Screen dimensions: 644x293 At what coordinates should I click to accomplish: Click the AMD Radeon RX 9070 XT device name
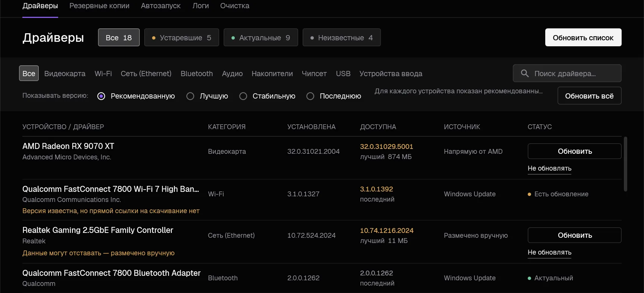(68, 146)
